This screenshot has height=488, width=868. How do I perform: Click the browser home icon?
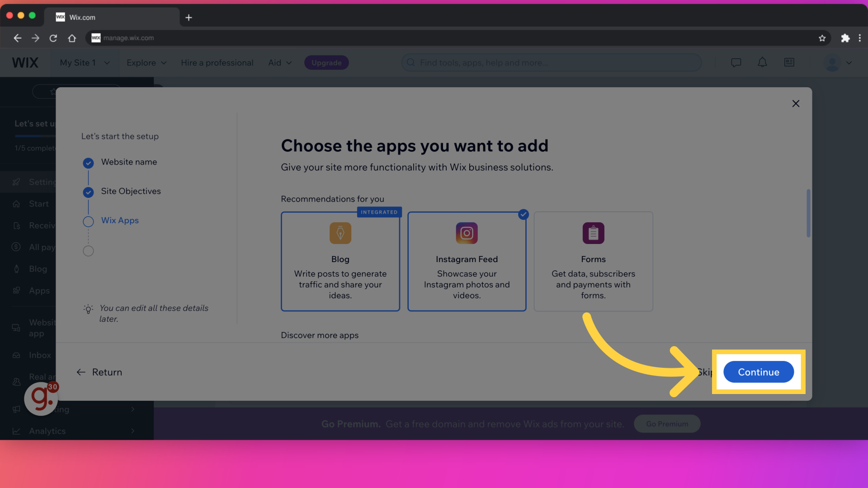coord(72,38)
